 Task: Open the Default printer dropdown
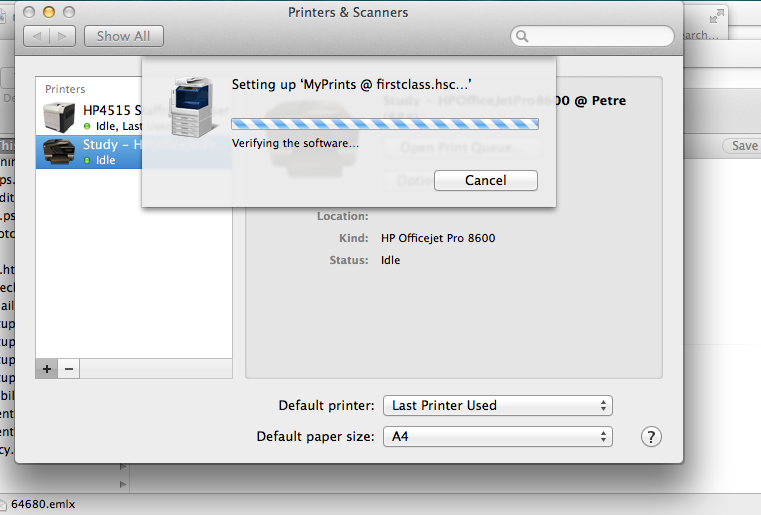coord(497,406)
